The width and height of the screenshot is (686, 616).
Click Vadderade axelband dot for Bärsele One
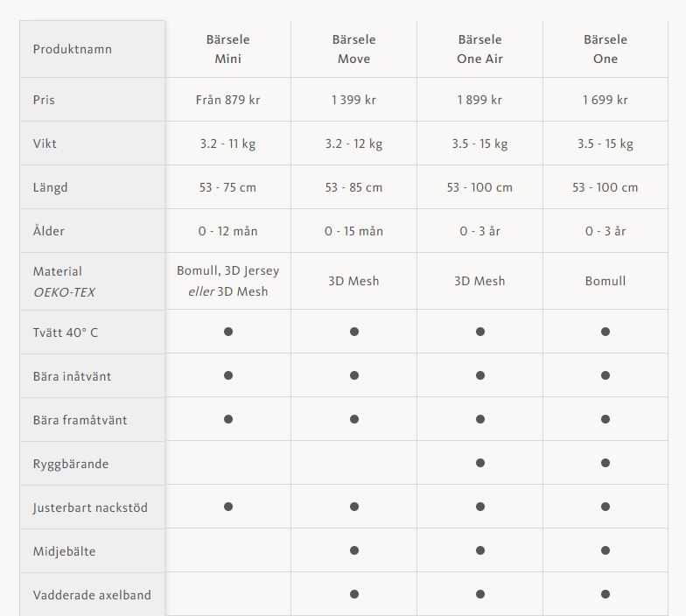tap(605, 594)
